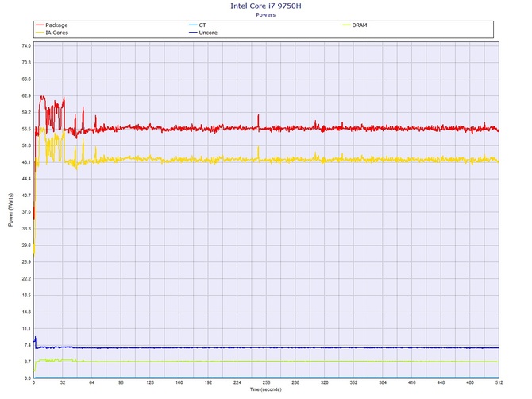Screen dimensions: 532x399
Task: Click the 384 tick on the time axis
Action: click(x=383, y=382)
